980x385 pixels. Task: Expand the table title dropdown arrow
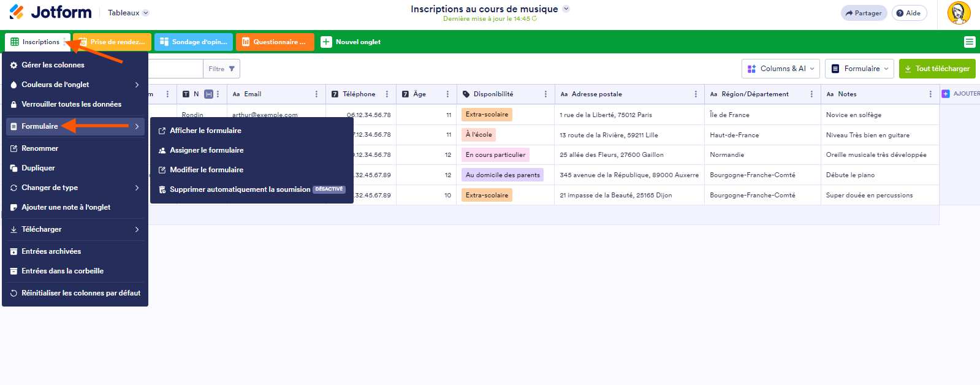[566, 9]
